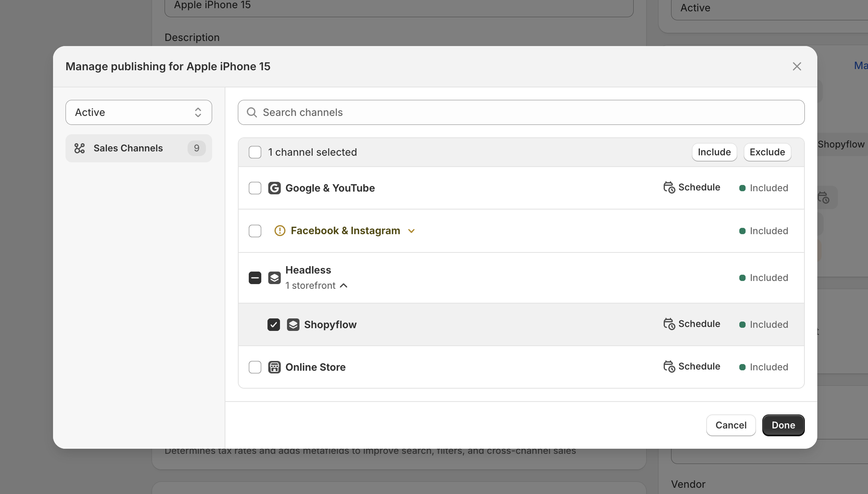The height and width of the screenshot is (494, 868).
Task: Toggle the Headless partial checkbox
Action: [255, 278]
